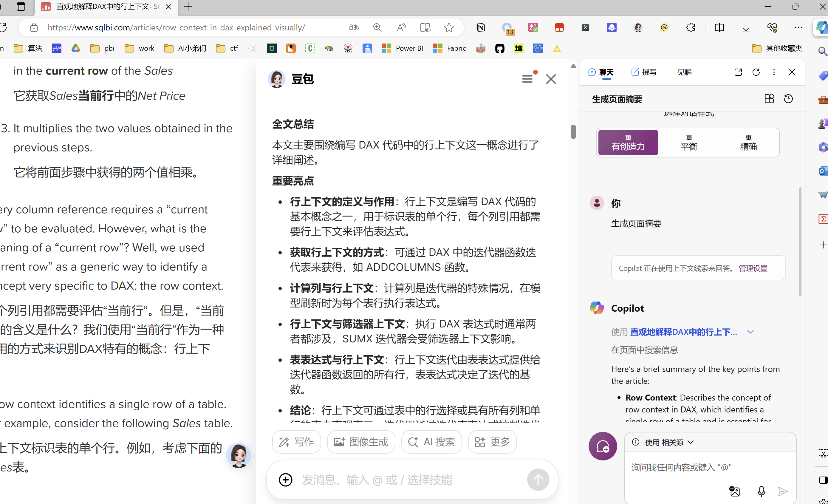Screen dimensions: 828x504
Task: Click the zoom magnifier icon in address bar
Action: (x=377, y=27)
